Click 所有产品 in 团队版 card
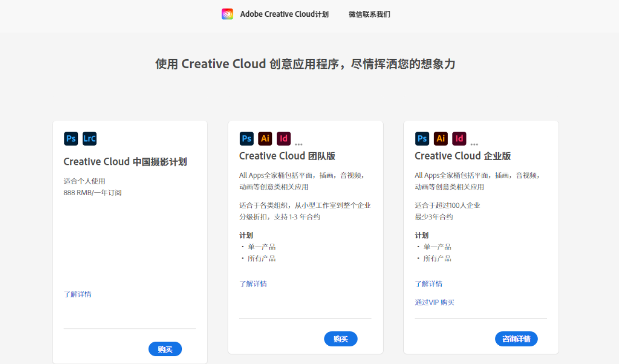Viewport: 619px width, 364px height. [262, 258]
